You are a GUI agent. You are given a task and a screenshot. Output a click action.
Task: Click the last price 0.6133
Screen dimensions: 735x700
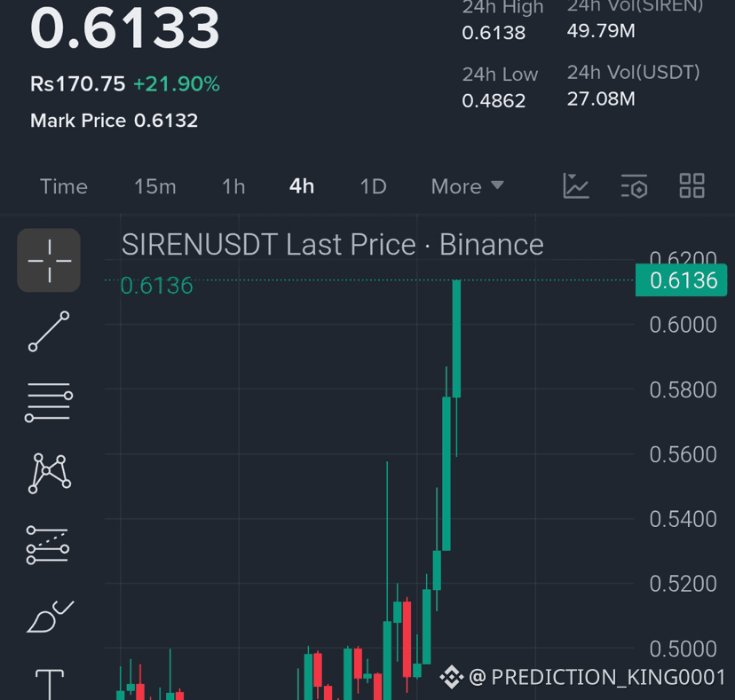point(124,28)
